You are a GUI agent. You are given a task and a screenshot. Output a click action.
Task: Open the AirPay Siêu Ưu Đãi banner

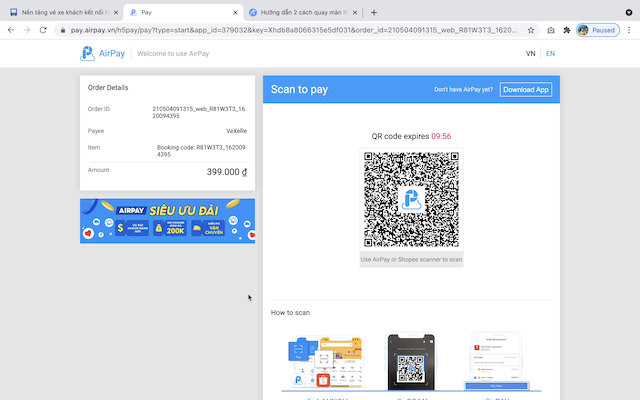167,221
